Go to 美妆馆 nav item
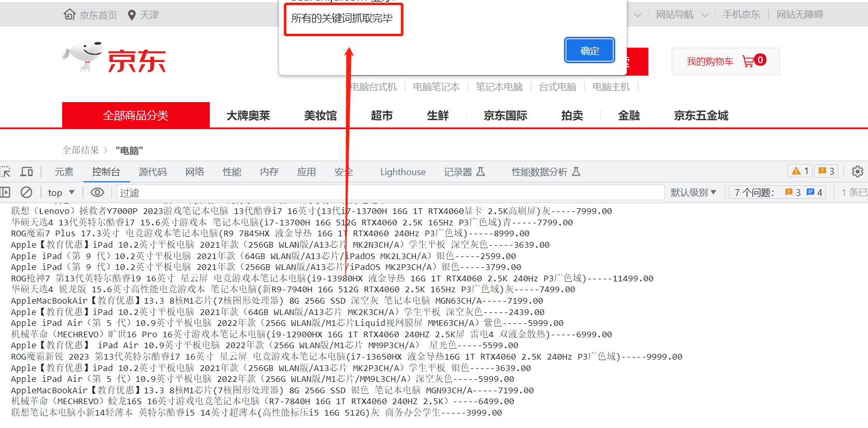Viewport: 868px width, 428px height. (x=320, y=115)
